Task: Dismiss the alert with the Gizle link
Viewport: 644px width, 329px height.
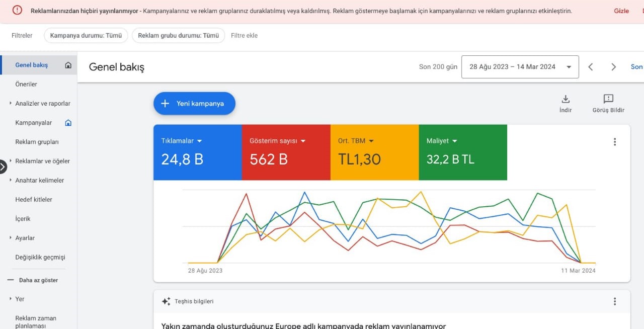Action: click(x=621, y=11)
